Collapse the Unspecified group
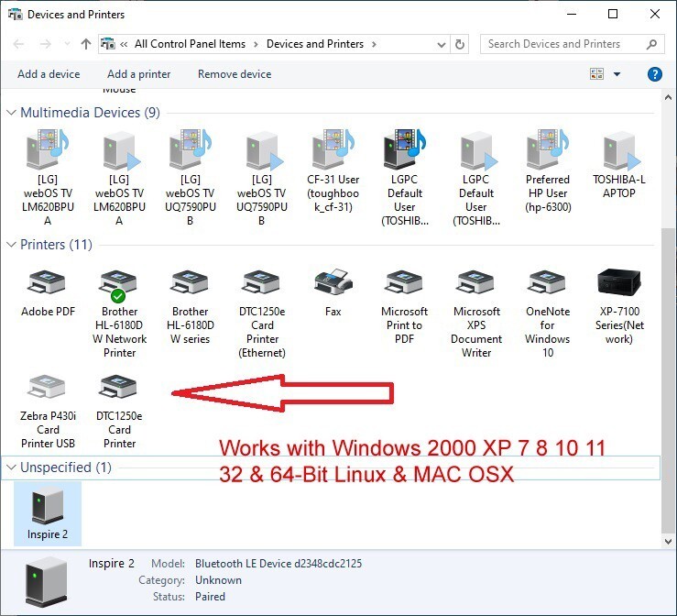The height and width of the screenshot is (616, 677). [12, 467]
